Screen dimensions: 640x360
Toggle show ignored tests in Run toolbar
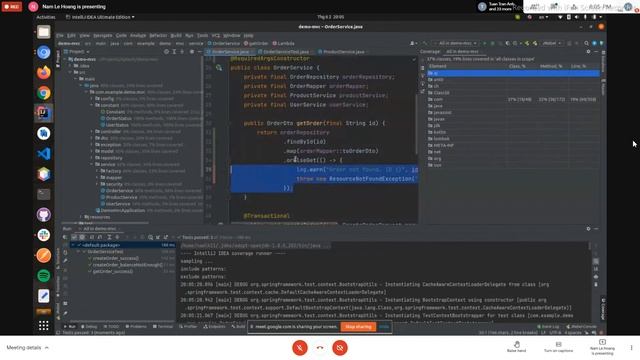pos(82,237)
